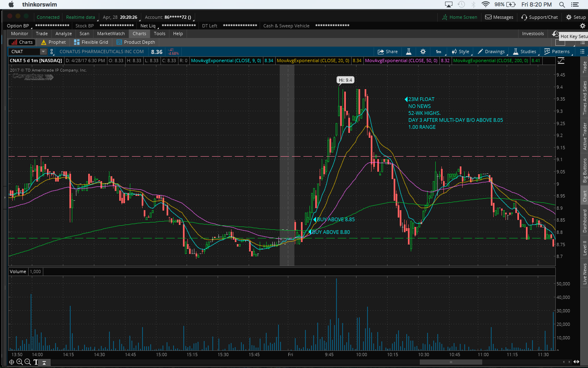Click the zoom in magnifier icon

(x=19, y=362)
